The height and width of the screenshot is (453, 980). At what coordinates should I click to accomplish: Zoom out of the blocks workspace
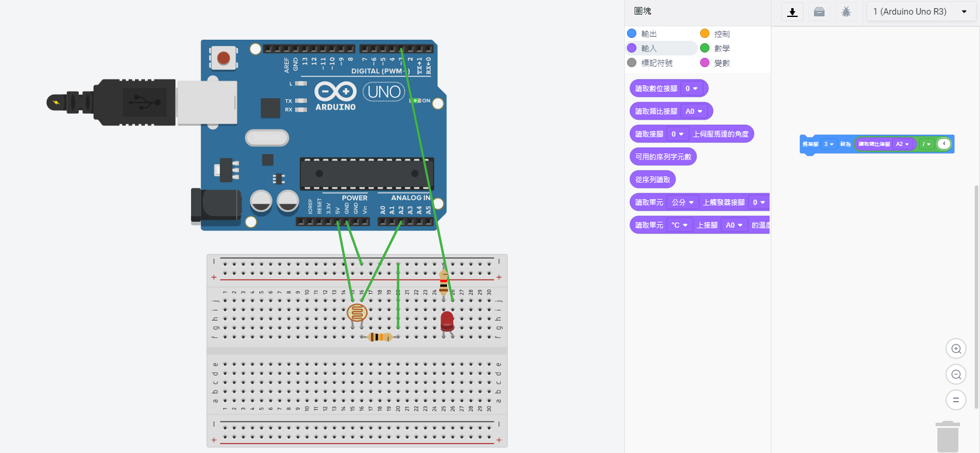pos(956,374)
